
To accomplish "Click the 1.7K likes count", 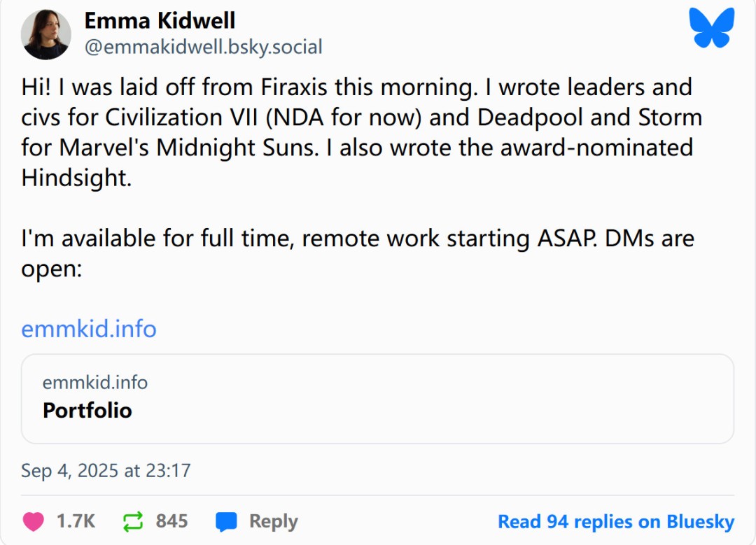I will 76,521.
